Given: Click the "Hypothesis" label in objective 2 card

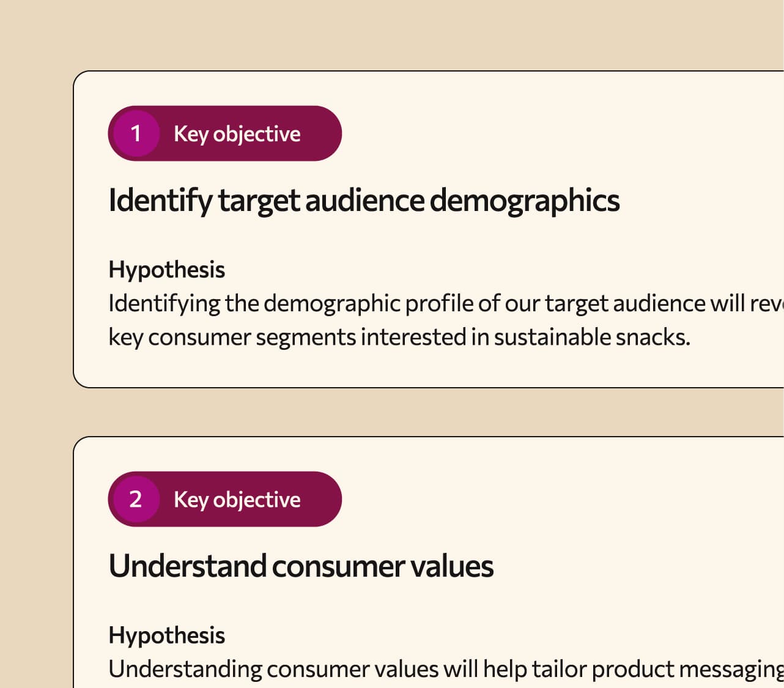Looking at the screenshot, I should [166, 635].
